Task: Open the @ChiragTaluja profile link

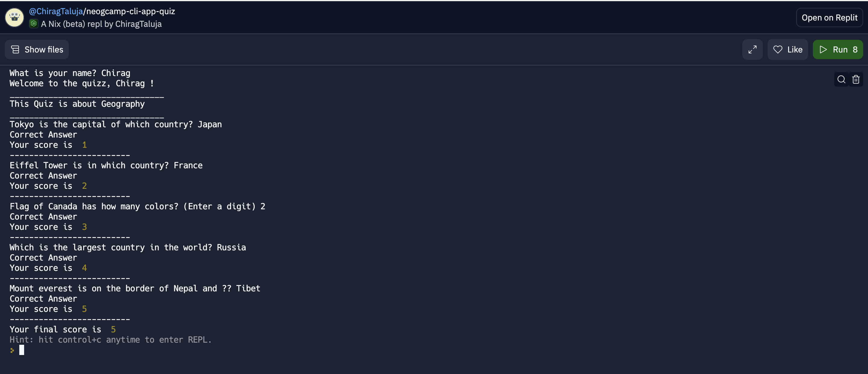Action: 56,11
